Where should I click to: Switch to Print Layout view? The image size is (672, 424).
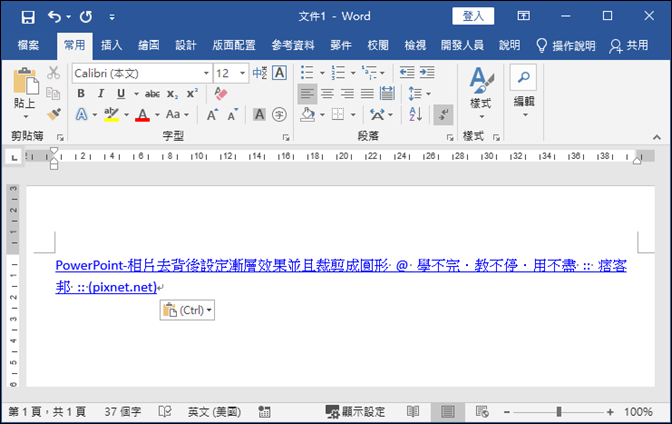tap(447, 412)
